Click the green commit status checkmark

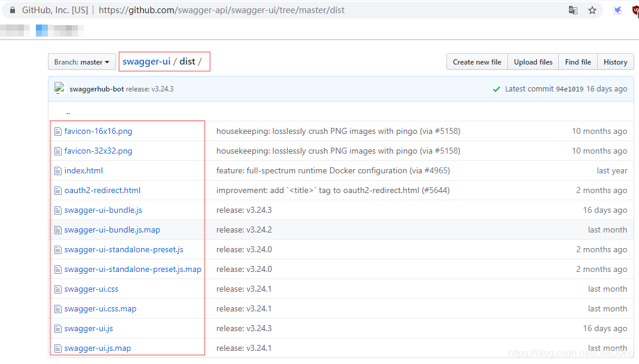click(497, 89)
